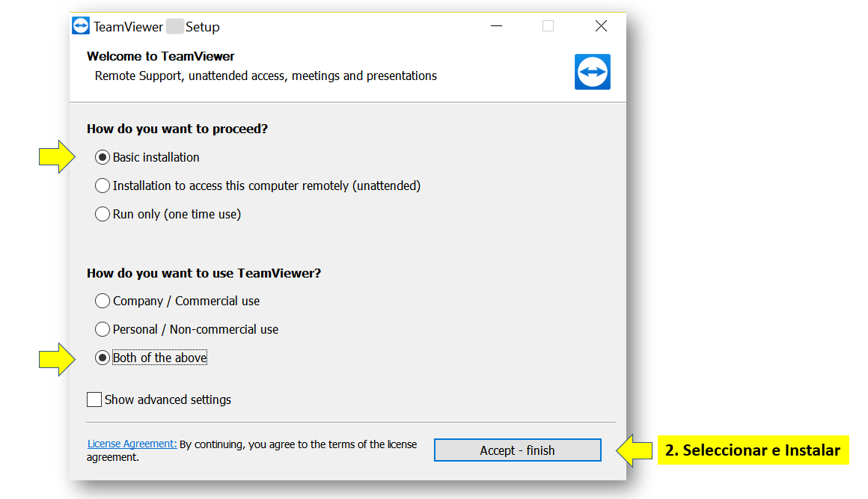Click the yellow Seleccionar e Instalar label
The width and height of the screenshot is (868, 499).
click(x=753, y=450)
